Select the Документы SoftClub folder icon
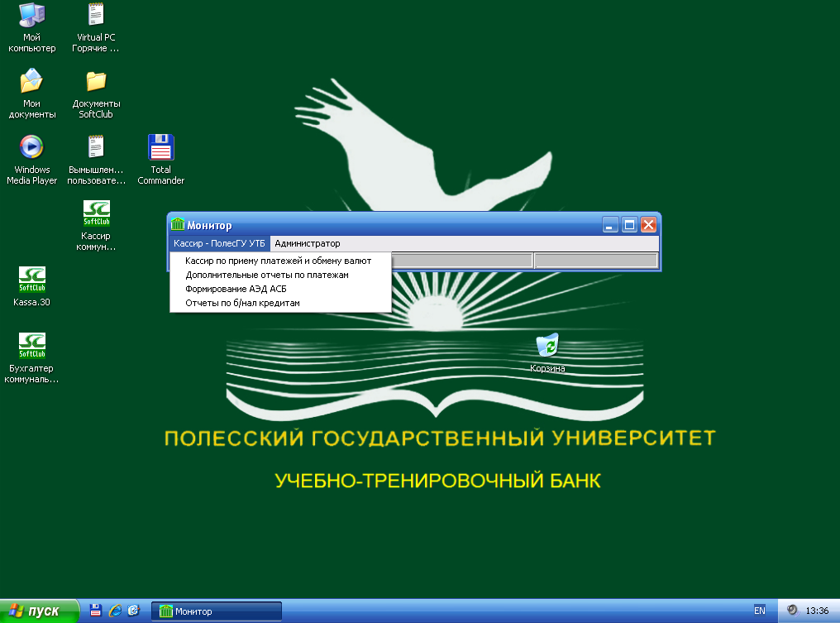 [96, 93]
